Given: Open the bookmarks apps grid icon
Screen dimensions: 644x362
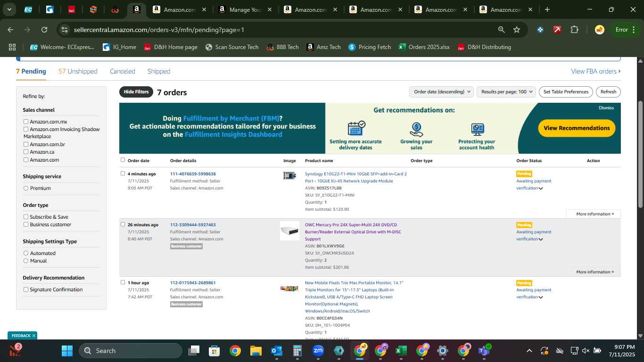Looking at the screenshot, I should coord(12,47).
